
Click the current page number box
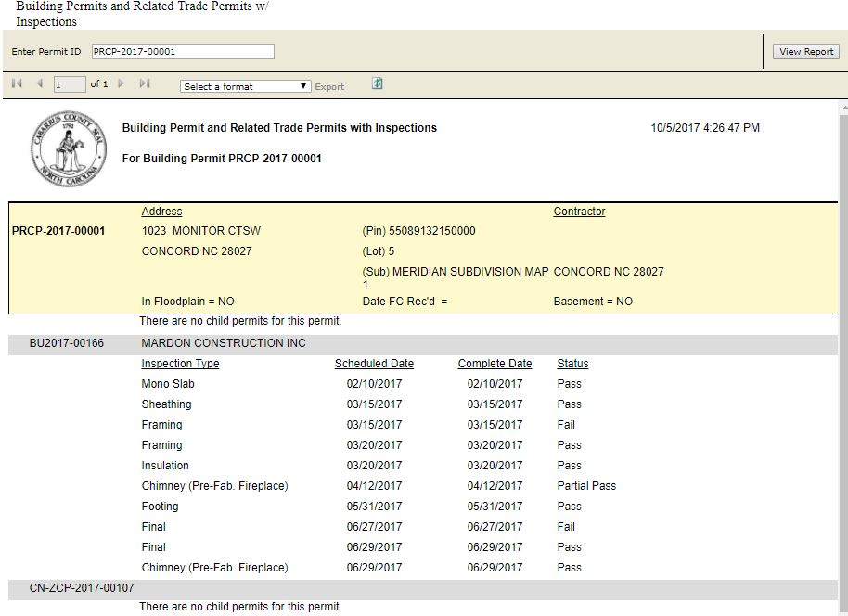(69, 85)
